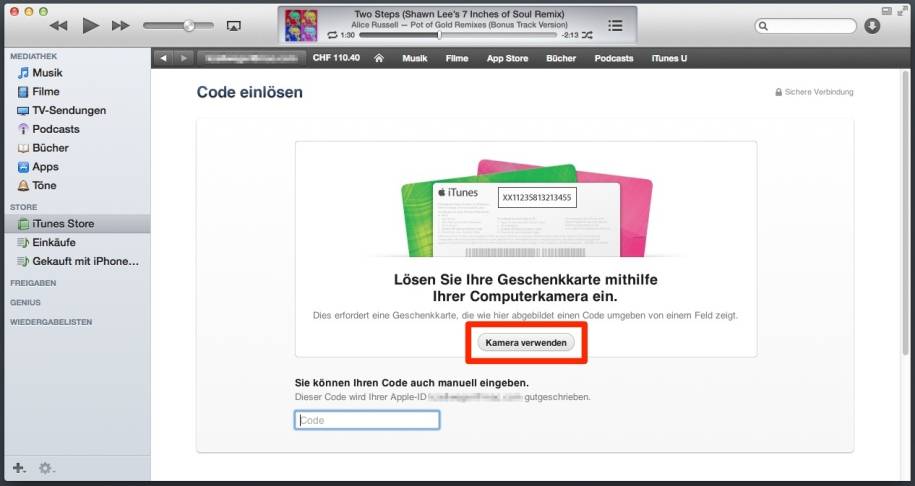Screen dimensions: 915x486
Task: Click the Alice Russell artist line
Action: 459,25
